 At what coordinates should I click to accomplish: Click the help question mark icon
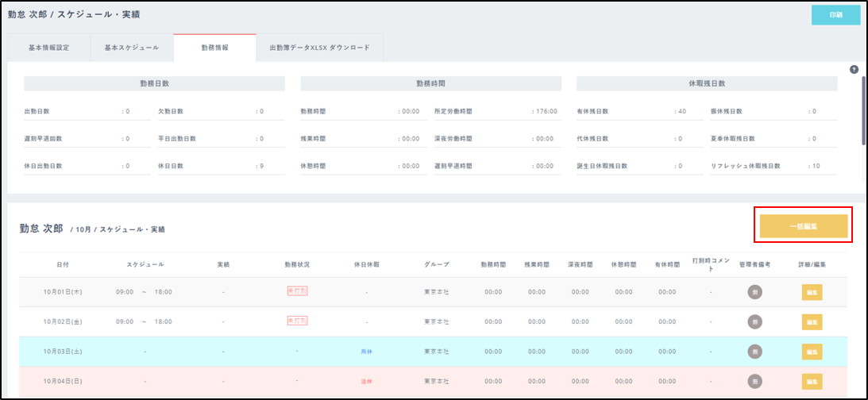(x=854, y=70)
